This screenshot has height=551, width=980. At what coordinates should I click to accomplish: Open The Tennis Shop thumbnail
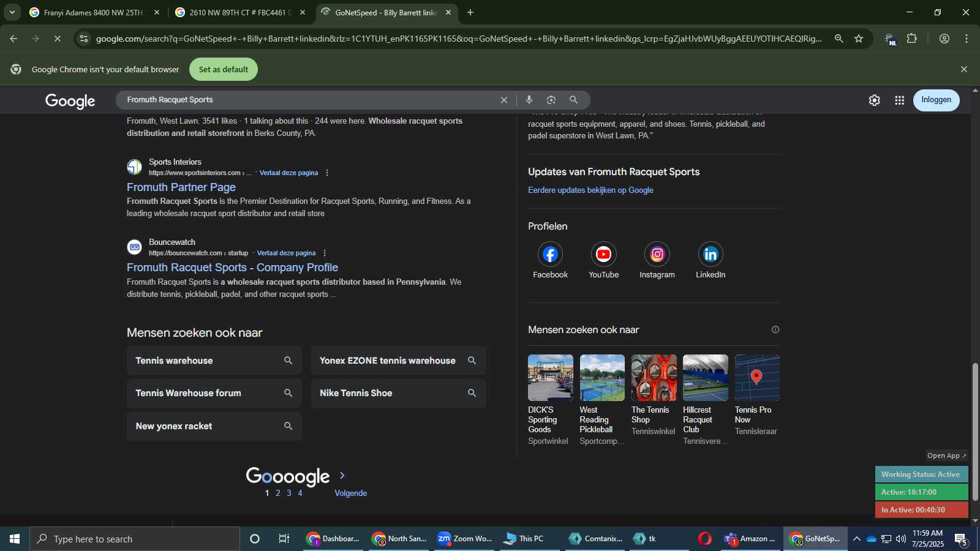click(654, 378)
